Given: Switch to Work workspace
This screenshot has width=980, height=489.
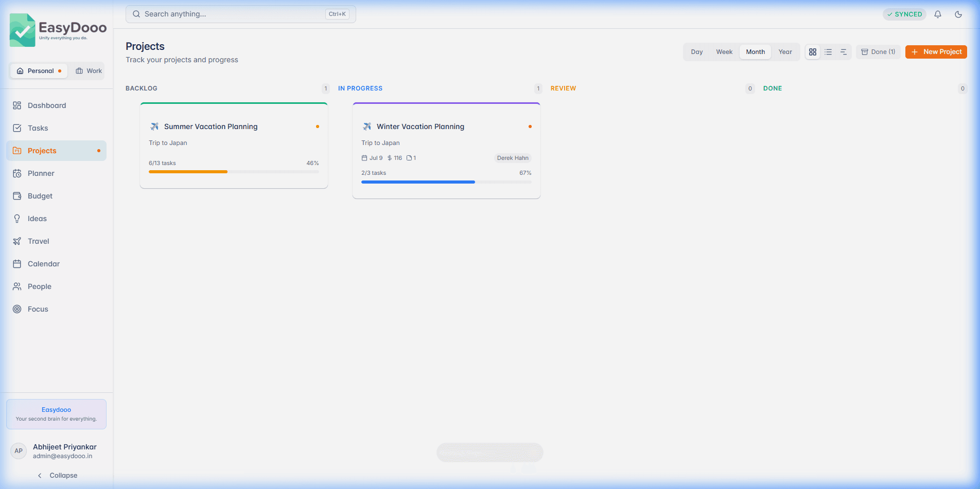Looking at the screenshot, I should pyautogui.click(x=89, y=71).
